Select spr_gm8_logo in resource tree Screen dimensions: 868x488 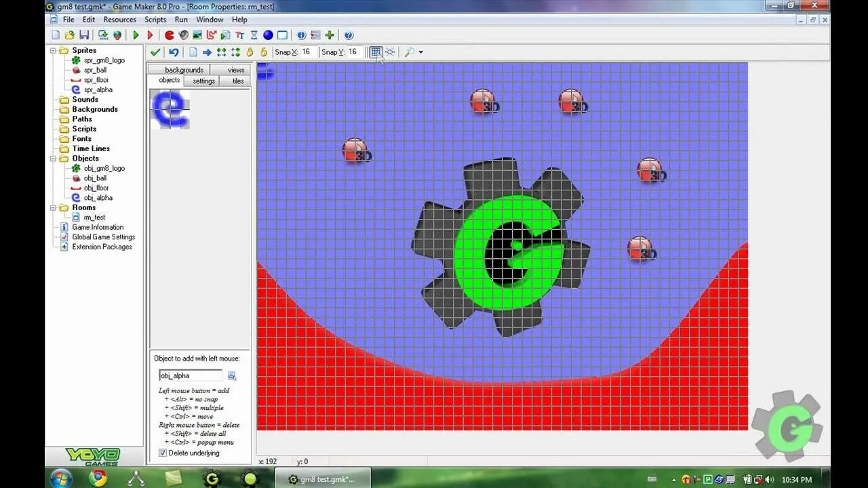click(x=104, y=60)
